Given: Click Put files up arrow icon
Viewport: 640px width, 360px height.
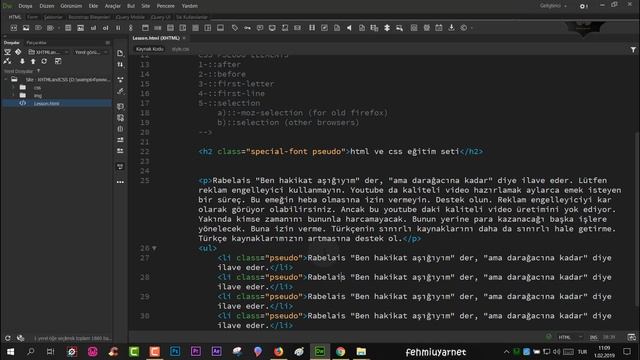Looking at the screenshot, I should [33, 61].
